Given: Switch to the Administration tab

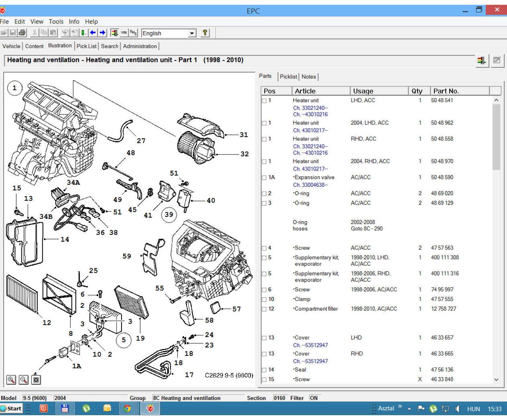Looking at the screenshot, I should [140, 46].
